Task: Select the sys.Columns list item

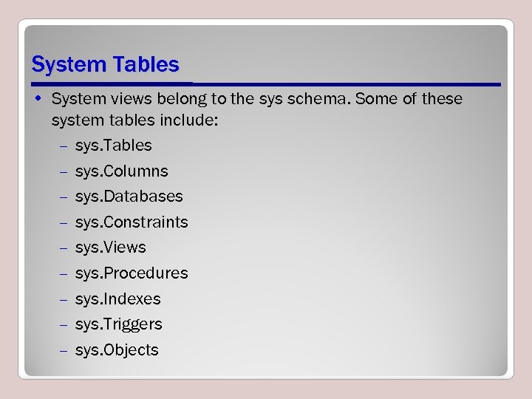Action: (x=121, y=171)
